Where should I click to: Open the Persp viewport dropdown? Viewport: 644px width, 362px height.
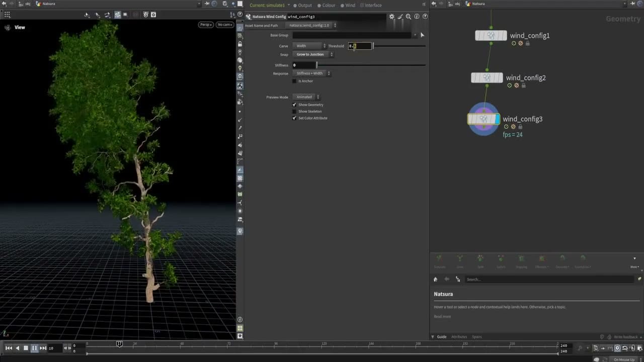click(x=206, y=25)
